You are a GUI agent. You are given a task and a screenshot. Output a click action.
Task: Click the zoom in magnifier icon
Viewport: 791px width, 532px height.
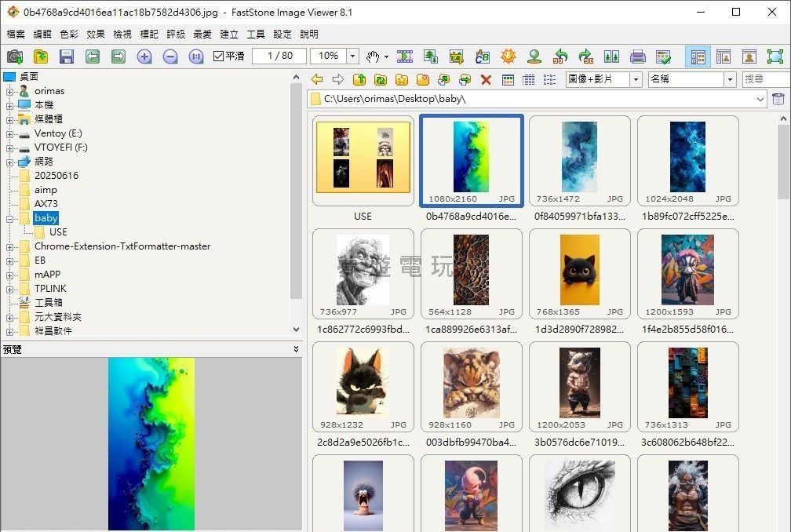click(x=144, y=56)
